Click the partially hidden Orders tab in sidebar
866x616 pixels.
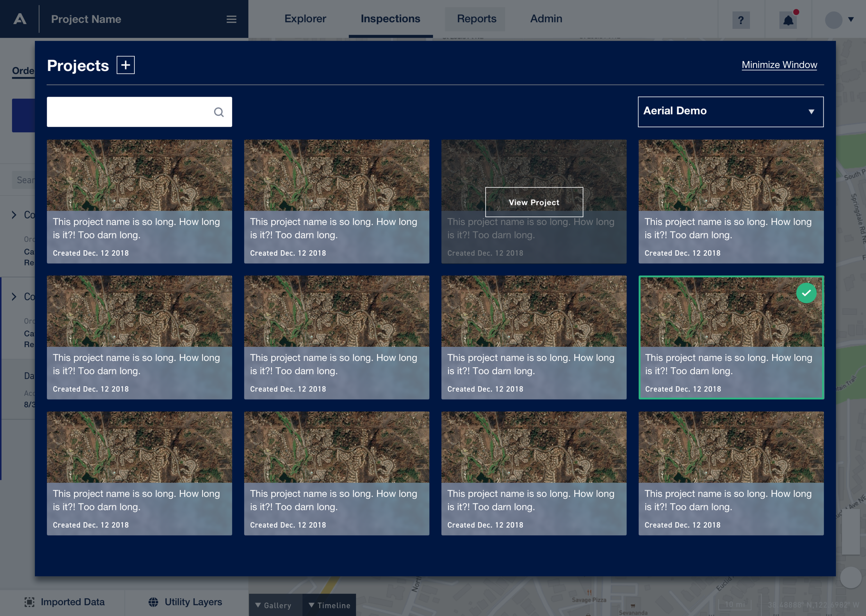23,71
